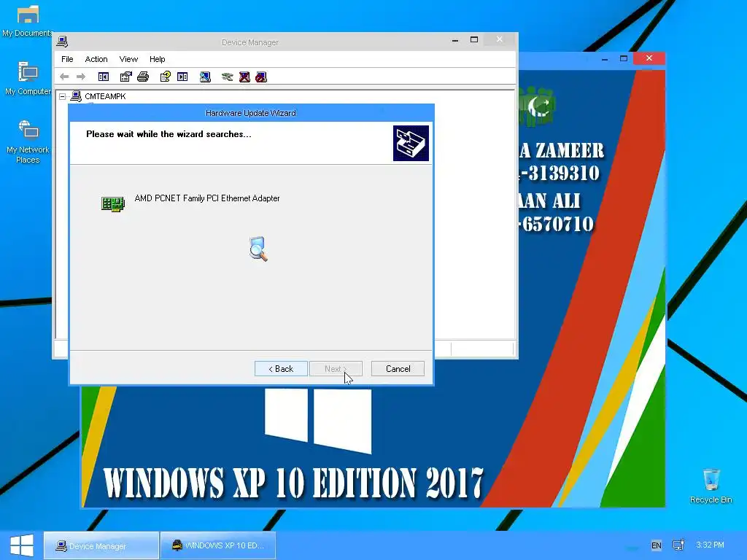Click the hardware wizard banner icon
This screenshot has width=747, height=560.
coord(411,144)
